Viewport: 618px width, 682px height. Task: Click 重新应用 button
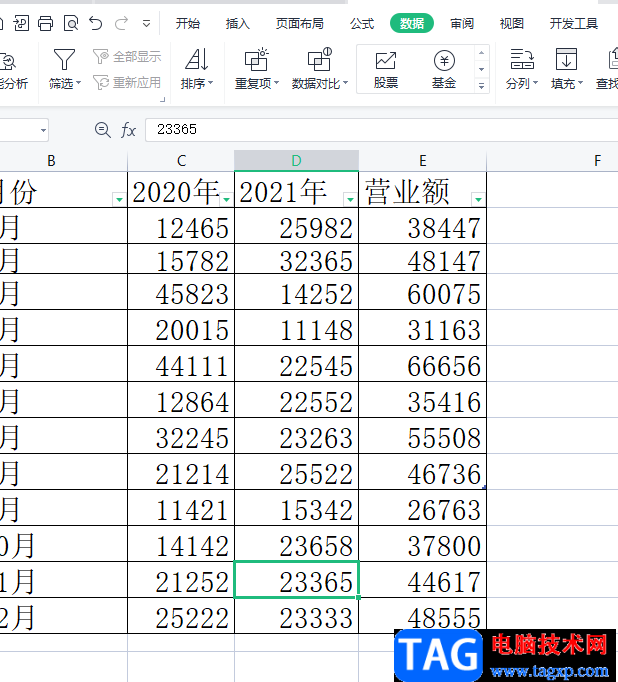(127, 82)
